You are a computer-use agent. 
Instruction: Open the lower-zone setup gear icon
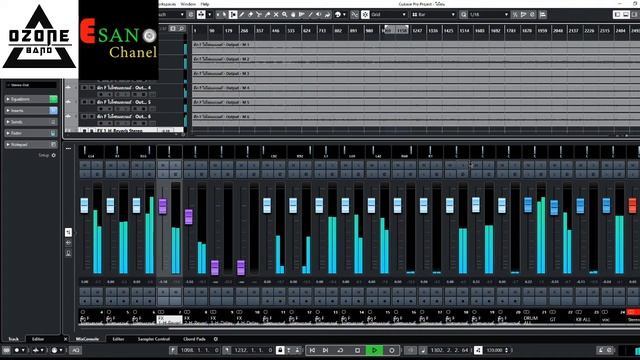pyautogui.click(x=216, y=339)
